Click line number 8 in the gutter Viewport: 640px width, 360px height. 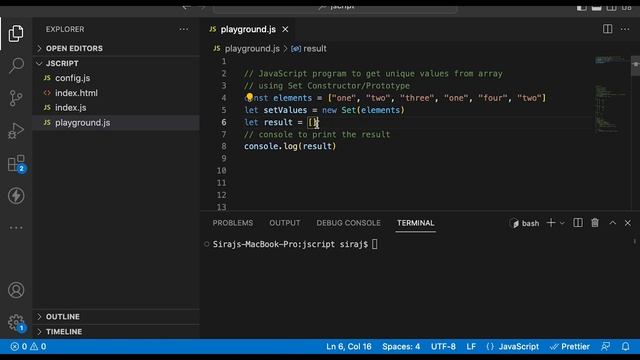tap(224, 146)
